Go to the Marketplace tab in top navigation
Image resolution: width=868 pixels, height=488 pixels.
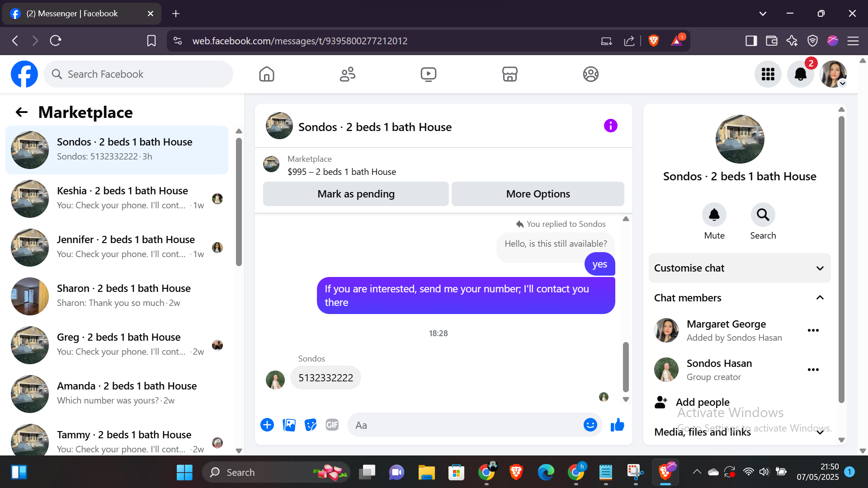coord(509,74)
